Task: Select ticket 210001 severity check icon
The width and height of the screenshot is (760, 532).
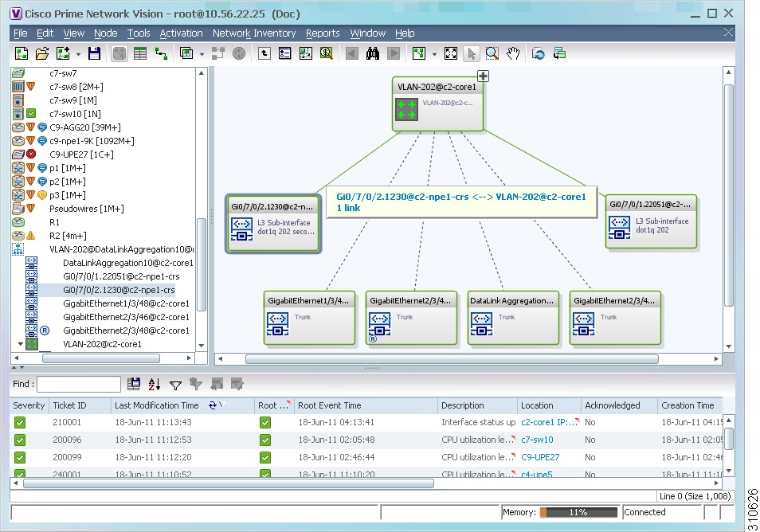Action: pos(19,423)
